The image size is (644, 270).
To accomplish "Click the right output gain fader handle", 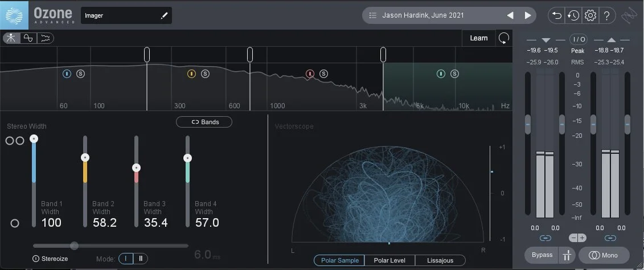I will [x=627, y=124].
